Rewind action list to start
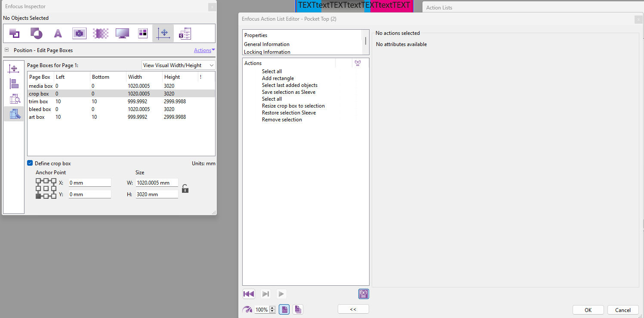Viewport: 644px width, 318px height. pos(249,294)
